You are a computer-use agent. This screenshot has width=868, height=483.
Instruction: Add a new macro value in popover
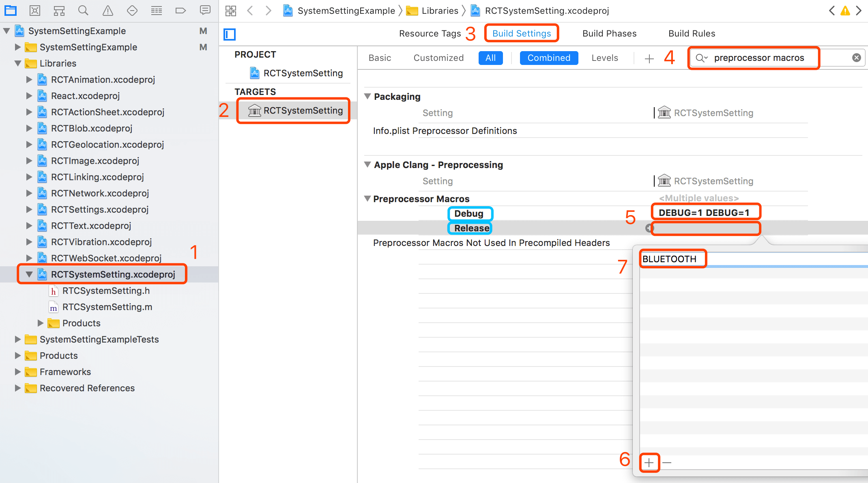[x=649, y=463]
